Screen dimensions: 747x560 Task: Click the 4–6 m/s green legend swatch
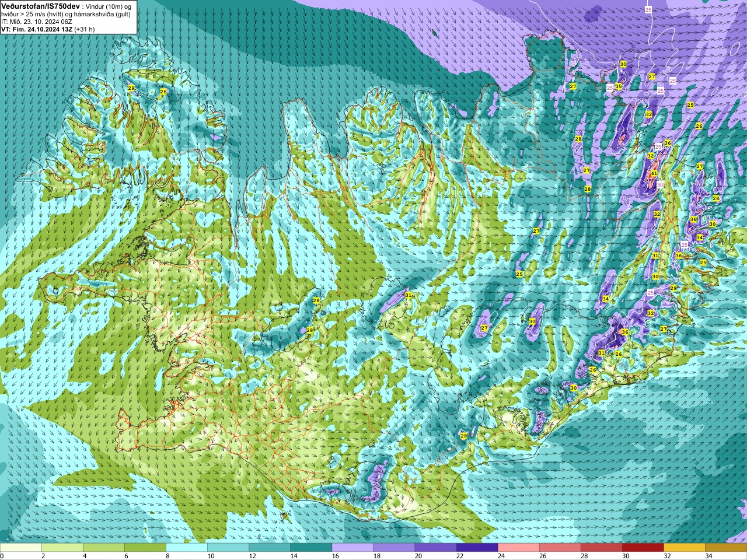point(104,548)
